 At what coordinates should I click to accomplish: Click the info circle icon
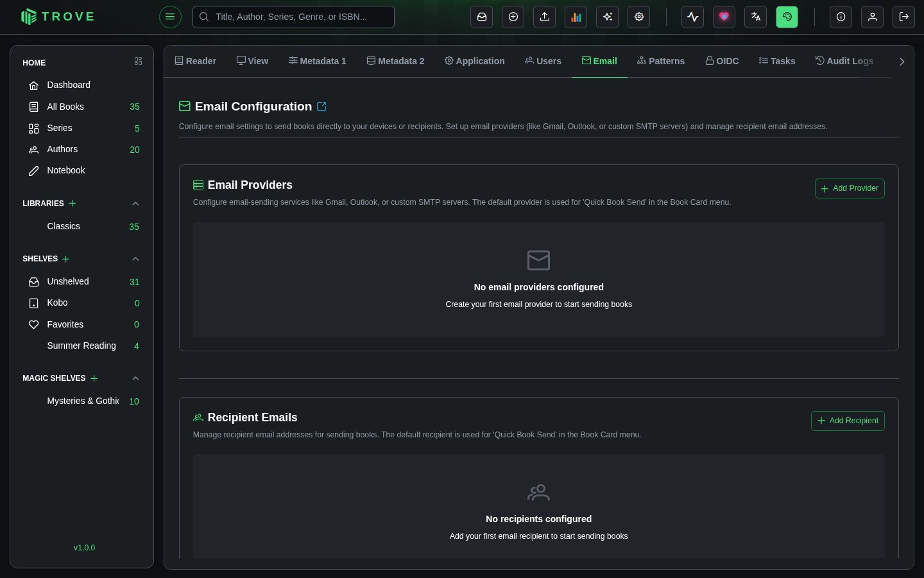pos(841,17)
